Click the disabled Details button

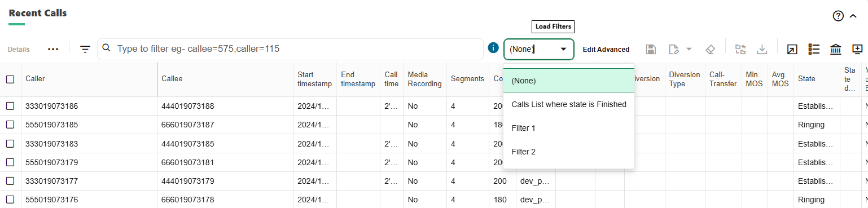click(x=19, y=50)
